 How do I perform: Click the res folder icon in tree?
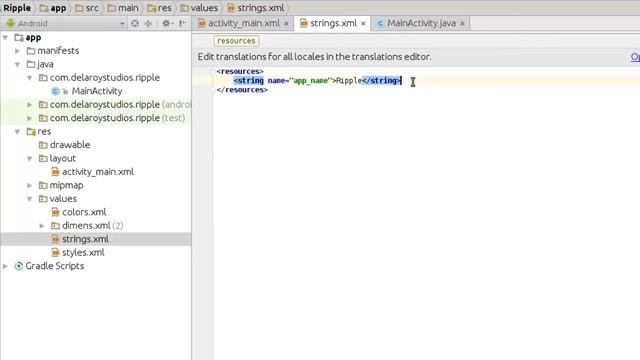pos(31,132)
